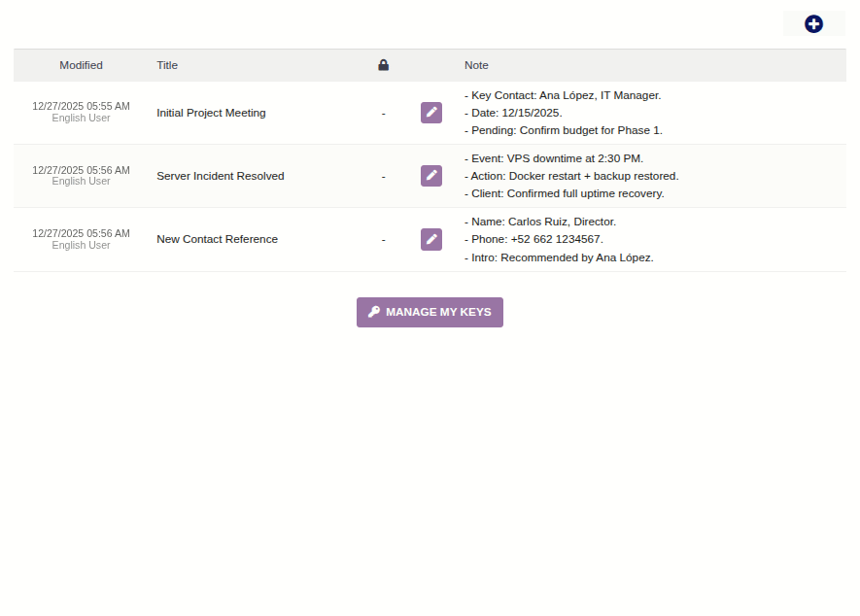This screenshot has width=860, height=616.
Task: Open the New Contact Reference title
Action: [x=217, y=239]
